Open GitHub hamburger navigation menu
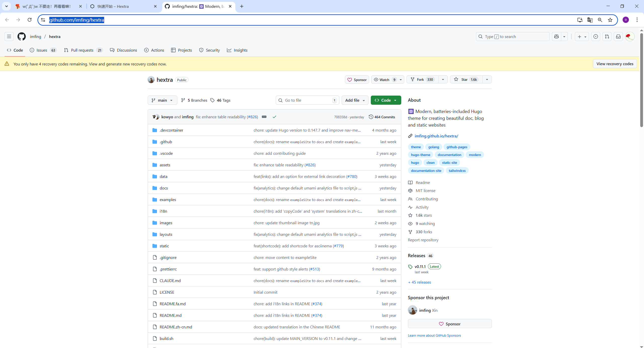The height and width of the screenshot is (348, 644). [x=9, y=36]
